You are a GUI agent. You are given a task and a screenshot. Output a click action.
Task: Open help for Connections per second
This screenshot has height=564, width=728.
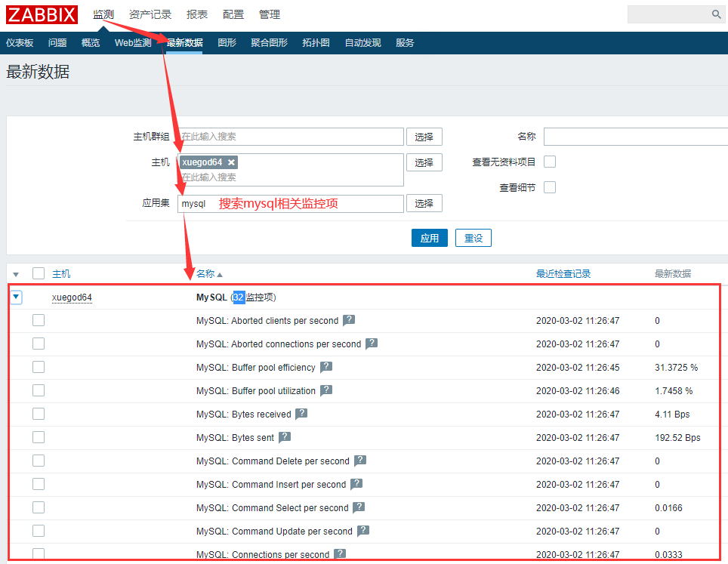coord(340,553)
